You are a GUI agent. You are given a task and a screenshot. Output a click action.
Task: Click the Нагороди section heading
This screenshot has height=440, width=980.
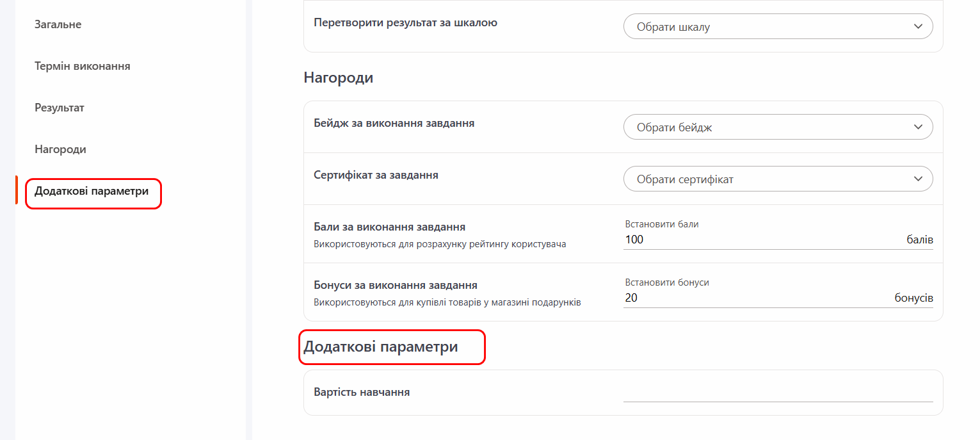(x=338, y=78)
